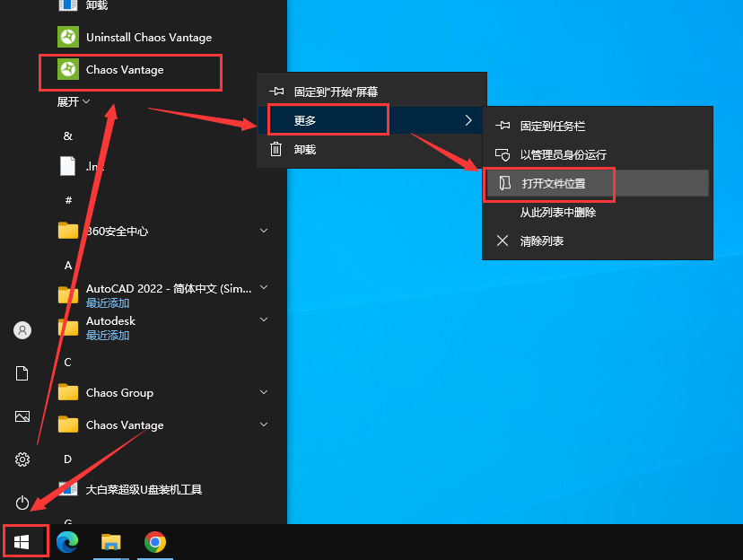Select 更多 in context menu

tap(371, 120)
